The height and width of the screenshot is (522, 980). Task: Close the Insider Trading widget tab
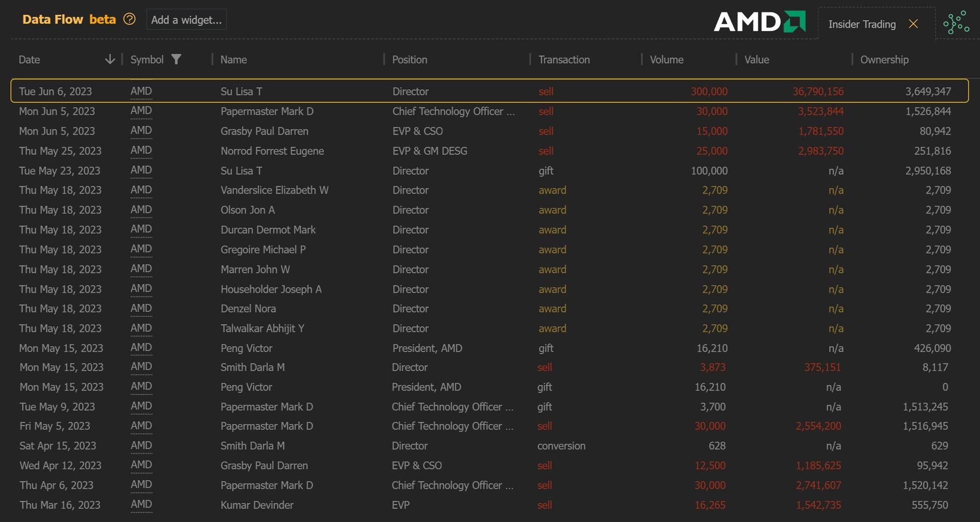[x=913, y=24]
